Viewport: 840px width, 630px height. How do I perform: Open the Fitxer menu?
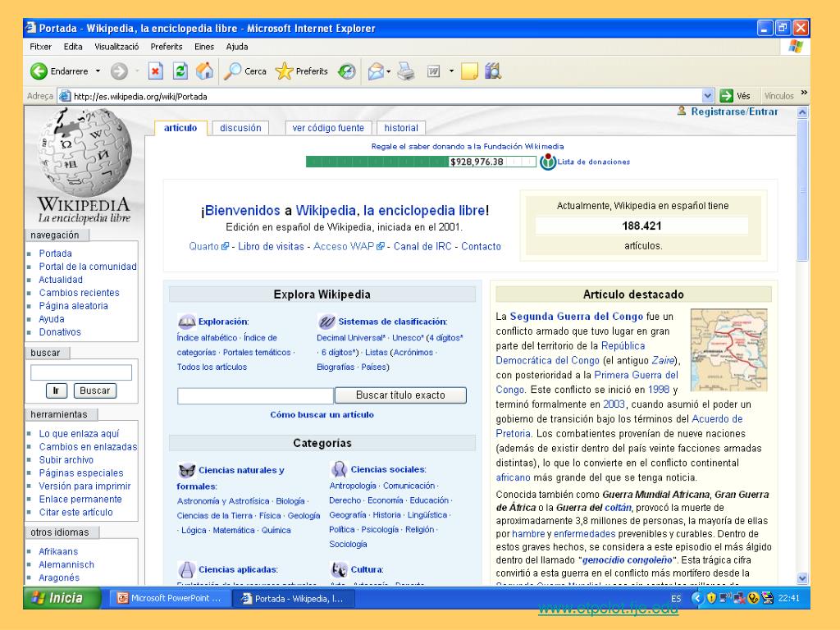41,47
